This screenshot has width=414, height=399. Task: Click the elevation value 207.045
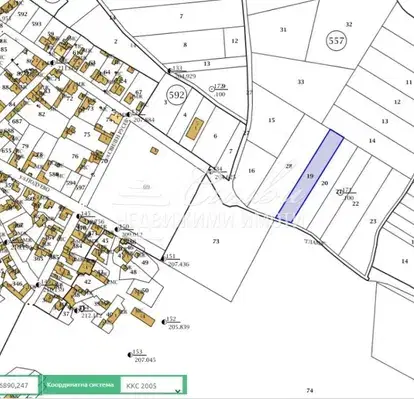pyautogui.click(x=145, y=360)
